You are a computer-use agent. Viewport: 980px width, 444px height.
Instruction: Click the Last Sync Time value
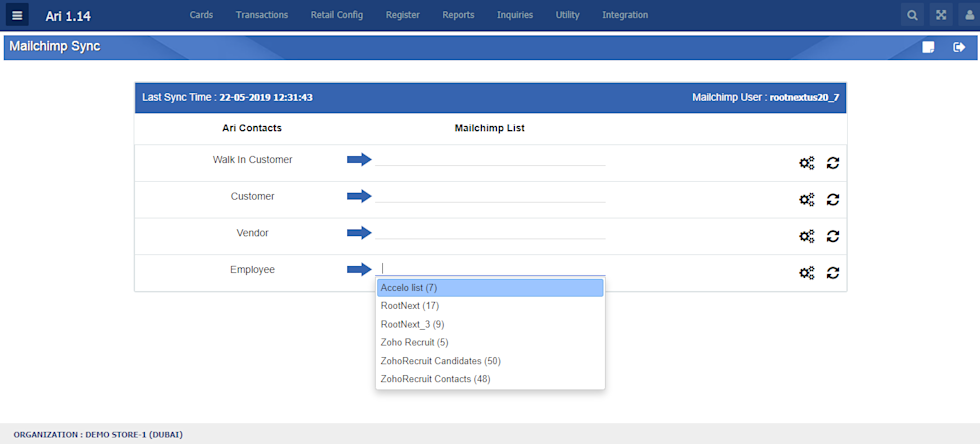(266, 98)
